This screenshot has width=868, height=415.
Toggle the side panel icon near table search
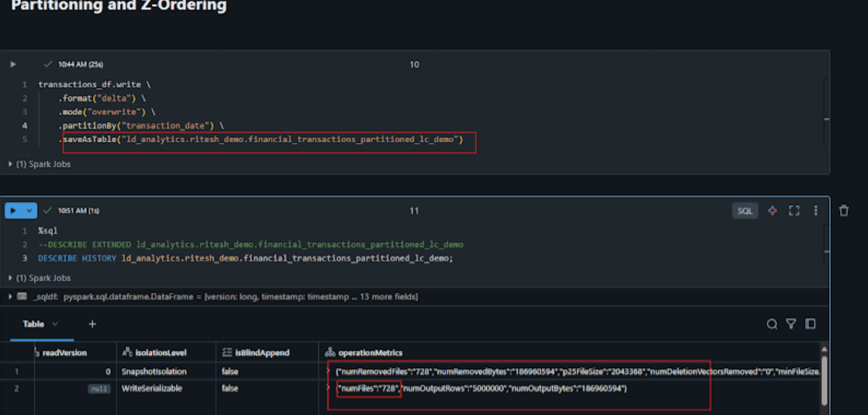click(810, 324)
